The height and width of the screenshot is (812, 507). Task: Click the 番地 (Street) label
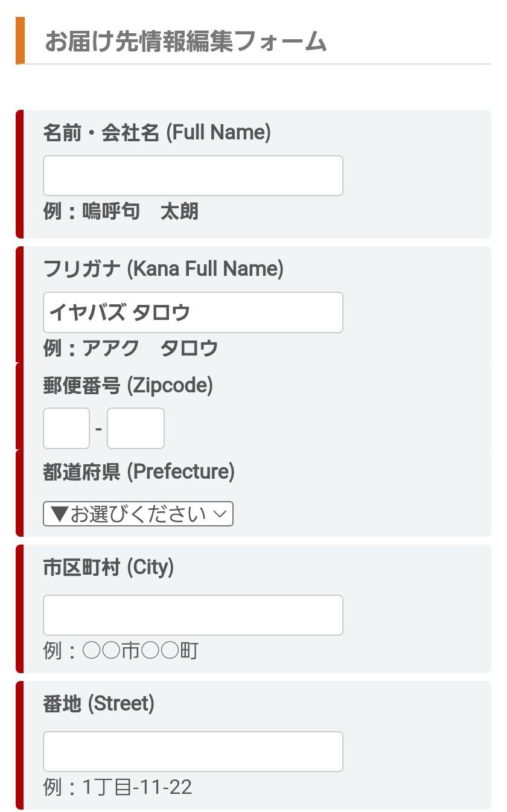click(x=99, y=704)
